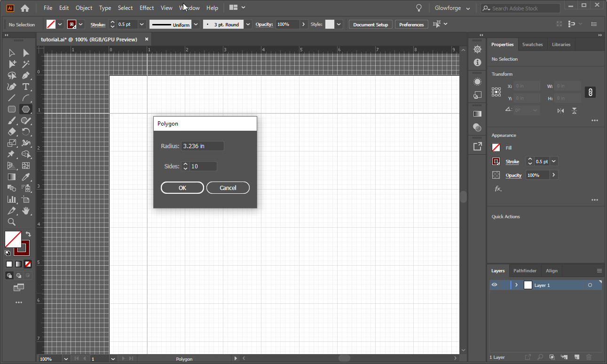Select the Zoom tool magnifier
The width and height of the screenshot is (607, 364).
[x=12, y=222]
